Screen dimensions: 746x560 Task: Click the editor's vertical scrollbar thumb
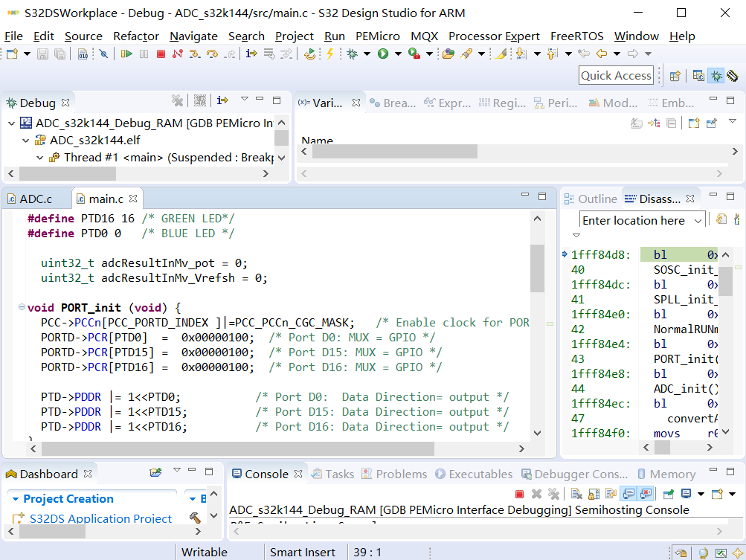coord(537,268)
